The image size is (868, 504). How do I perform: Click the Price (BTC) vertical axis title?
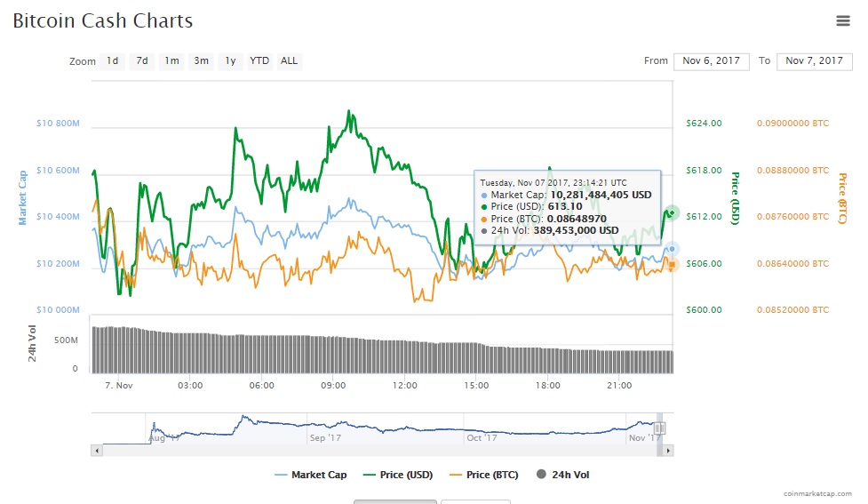click(x=842, y=198)
